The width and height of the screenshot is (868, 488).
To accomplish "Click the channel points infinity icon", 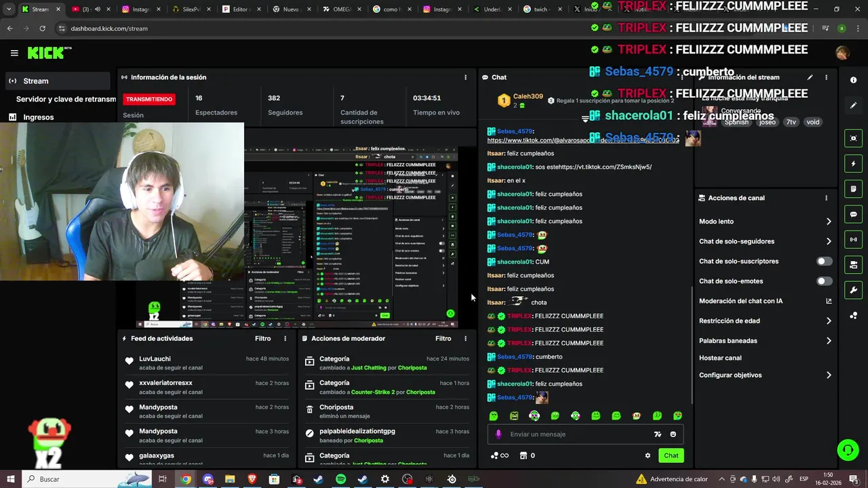I will click(x=499, y=455).
